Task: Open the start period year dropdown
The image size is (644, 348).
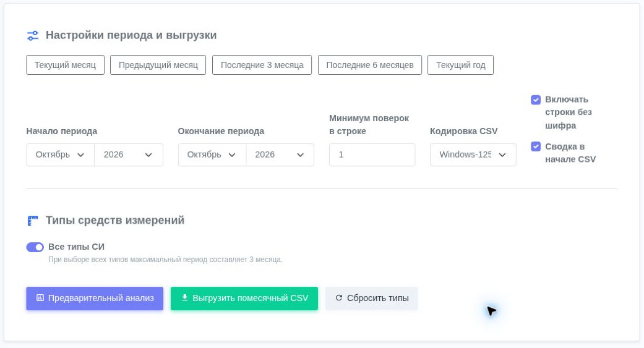Action: coord(129,155)
